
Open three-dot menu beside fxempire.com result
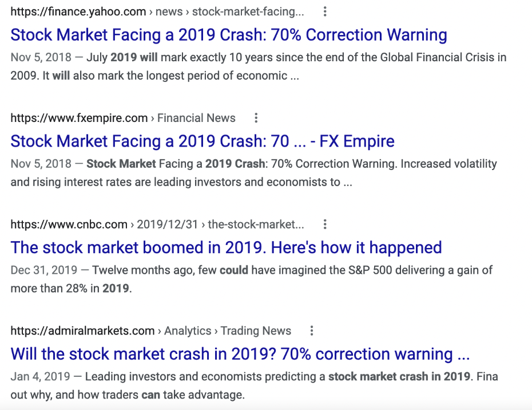pyautogui.click(x=256, y=118)
